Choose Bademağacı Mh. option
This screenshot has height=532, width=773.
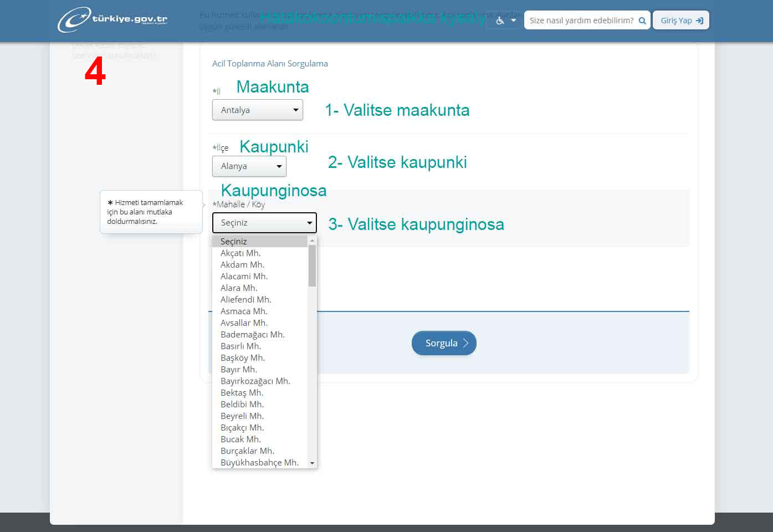point(252,335)
